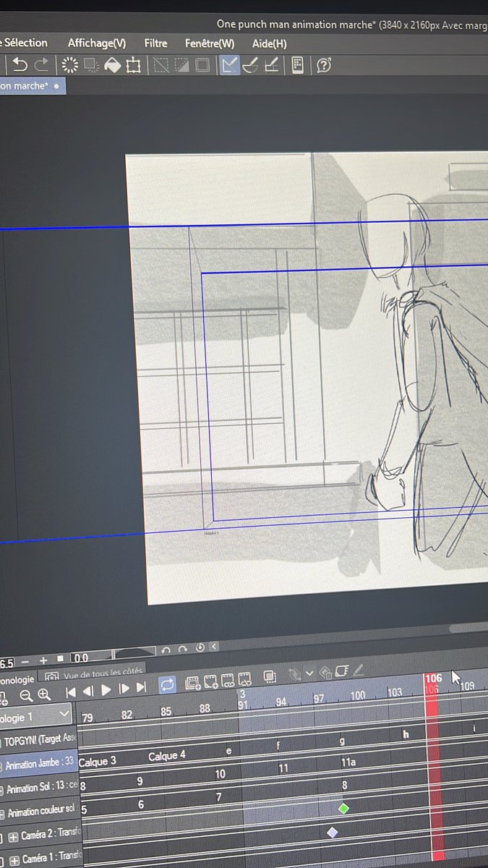The image size is (488, 868).
Task: Toggle the Snap to special ruler icon
Action: pos(251,66)
